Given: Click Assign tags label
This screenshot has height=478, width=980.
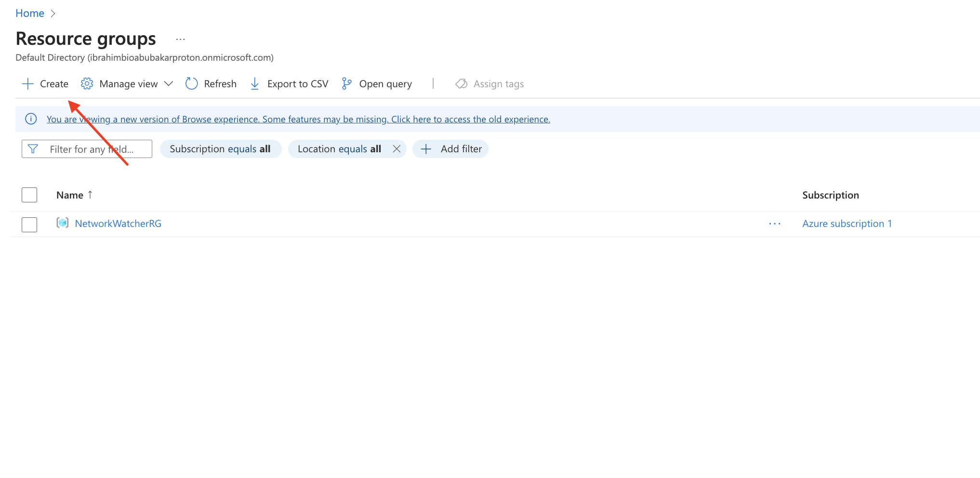Looking at the screenshot, I should (x=499, y=84).
